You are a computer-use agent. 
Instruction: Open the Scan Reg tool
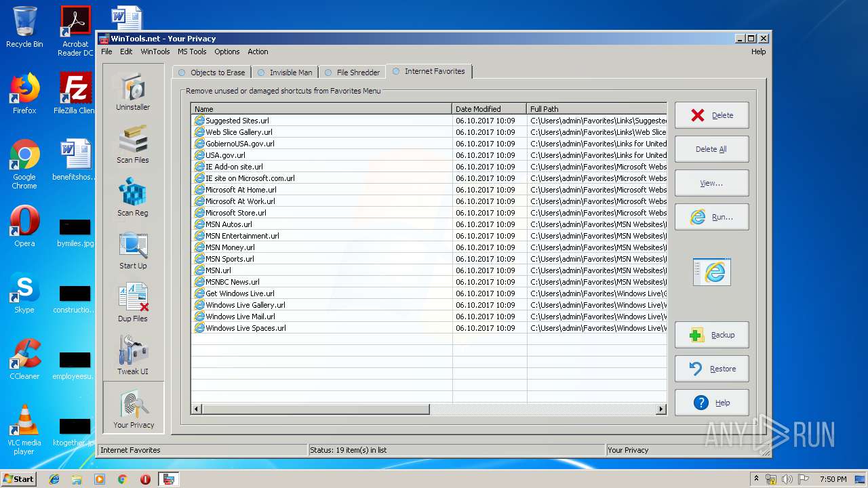click(133, 197)
